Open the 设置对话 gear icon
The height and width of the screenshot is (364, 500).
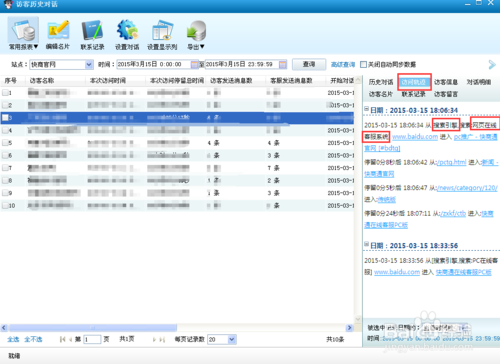tap(127, 35)
